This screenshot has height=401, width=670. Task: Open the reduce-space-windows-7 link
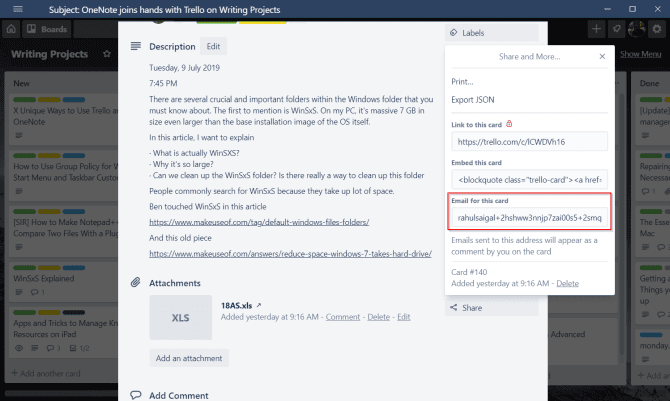pos(290,254)
